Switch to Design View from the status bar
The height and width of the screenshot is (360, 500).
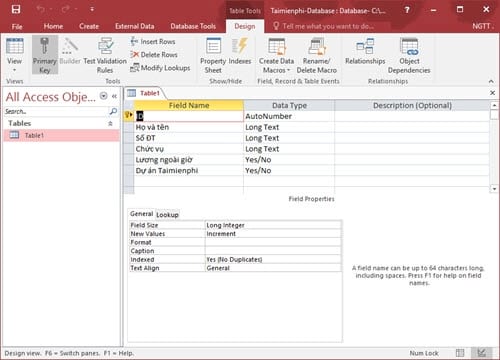[x=481, y=353]
